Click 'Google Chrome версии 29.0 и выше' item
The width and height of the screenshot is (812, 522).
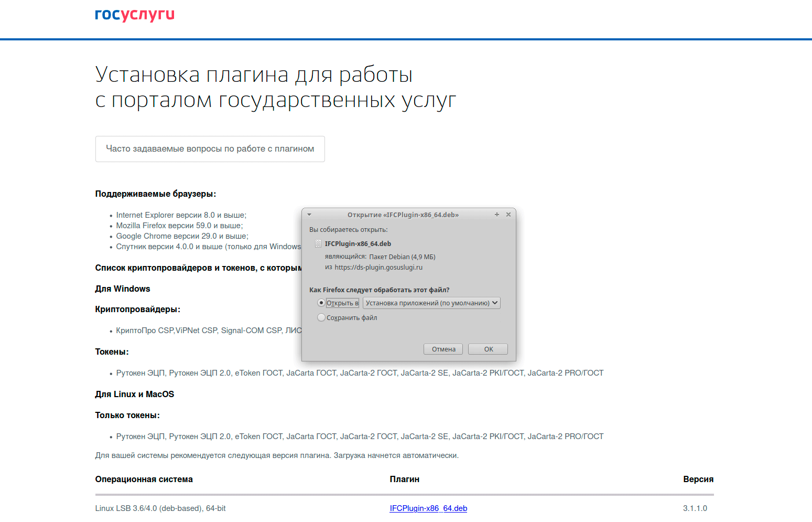pyautogui.click(x=182, y=236)
